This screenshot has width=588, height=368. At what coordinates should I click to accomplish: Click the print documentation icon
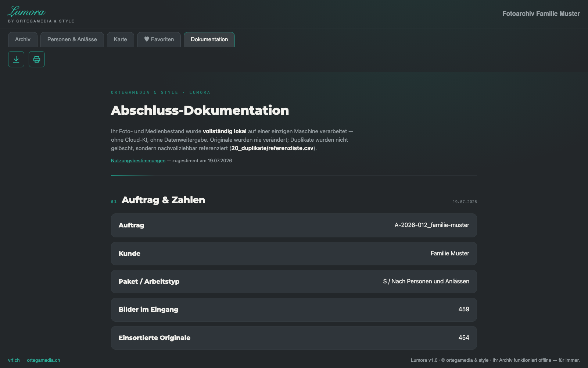click(x=37, y=59)
